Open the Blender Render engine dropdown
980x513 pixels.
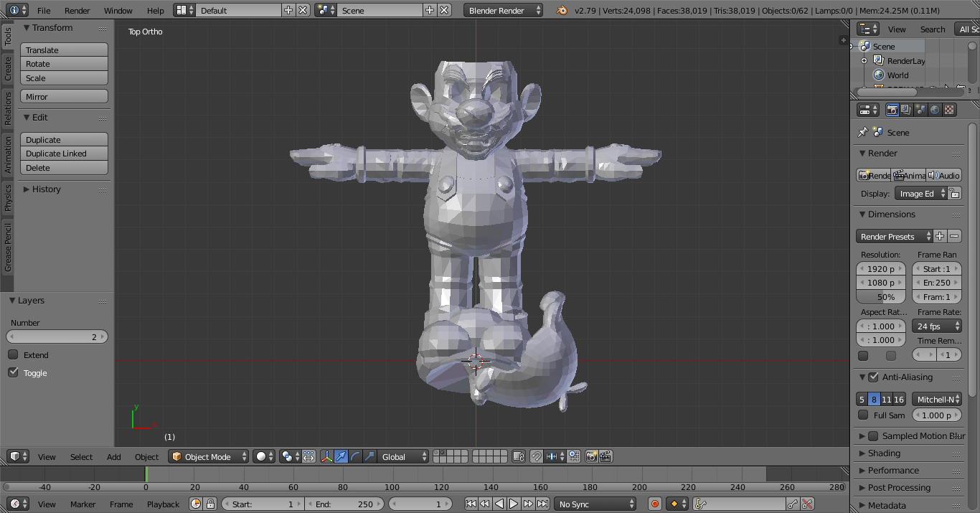(x=504, y=10)
